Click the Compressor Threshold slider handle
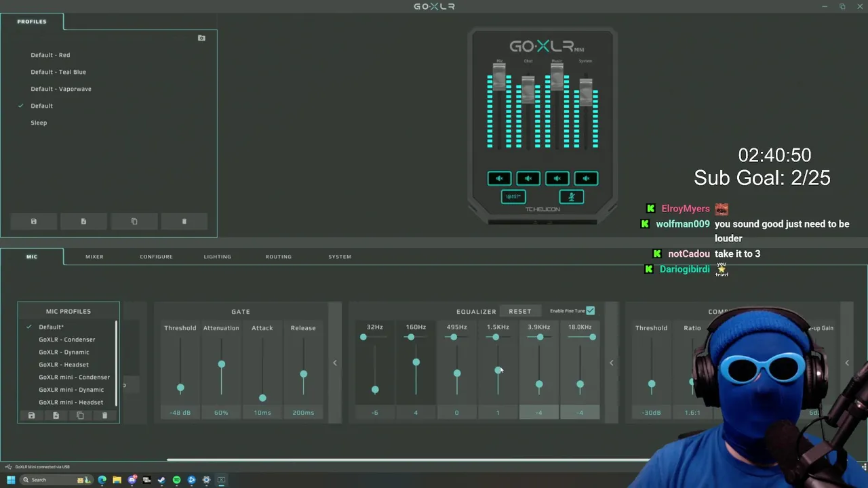 (x=652, y=384)
